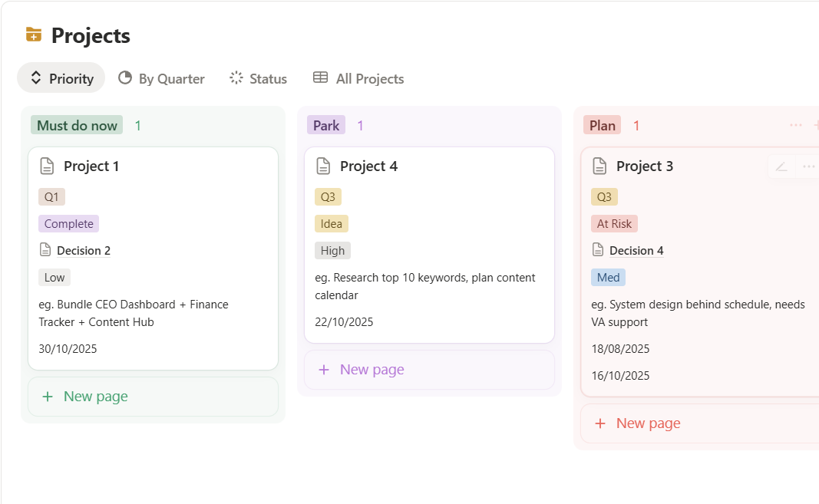Click the edit pencil icon on Project 3 card

(781, 166)
